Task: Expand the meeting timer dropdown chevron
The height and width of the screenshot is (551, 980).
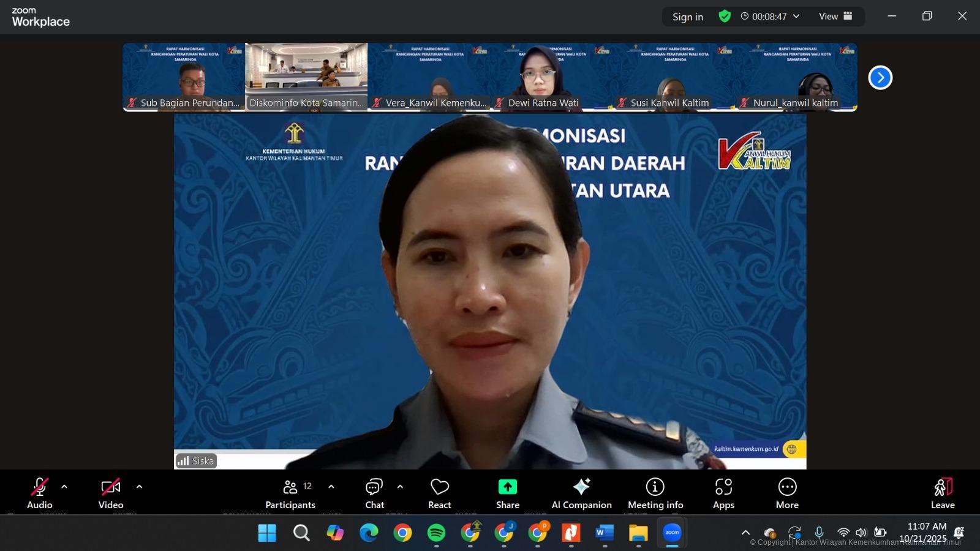Action: coord(796,17)
